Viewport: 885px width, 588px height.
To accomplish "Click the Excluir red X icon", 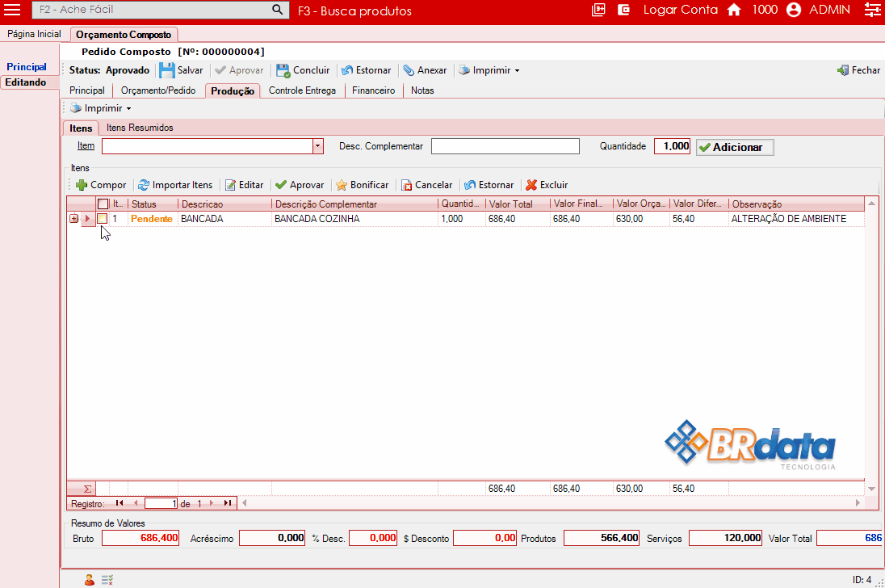I will tap(531, 185).
